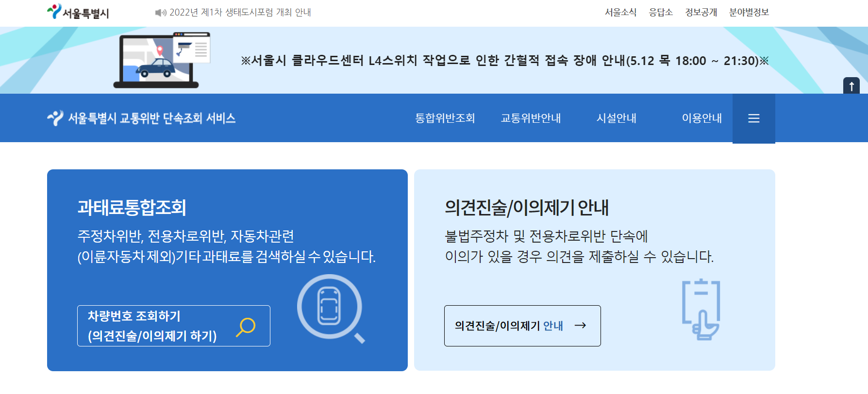Open the 이용안내 menu
The image size is (868, 394).
pos(701,118)
